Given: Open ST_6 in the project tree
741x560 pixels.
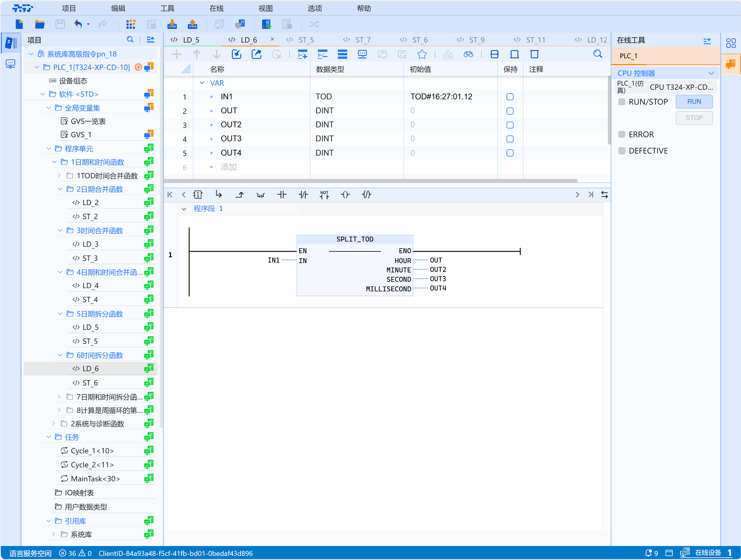Looking at the screenshot, I should point(90,382).
